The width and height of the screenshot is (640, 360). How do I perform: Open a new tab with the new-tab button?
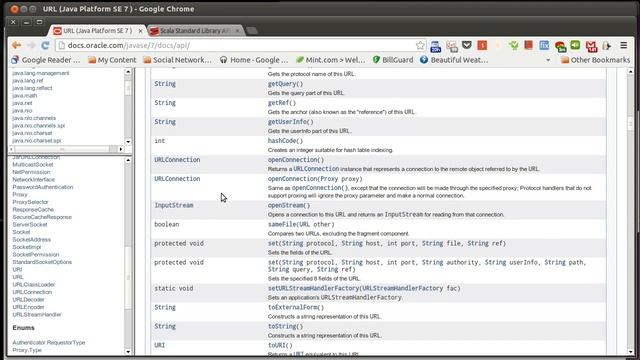click(252, 31)
